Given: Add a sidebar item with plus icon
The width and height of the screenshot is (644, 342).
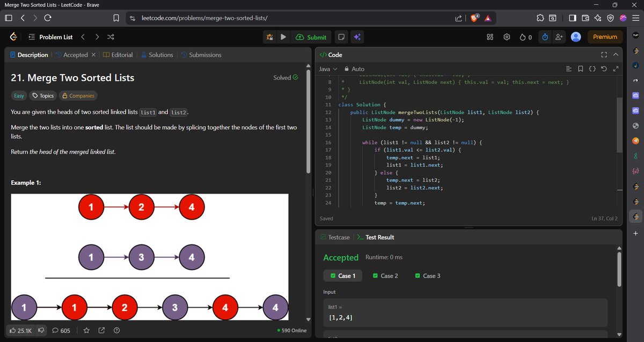Looking at the screenshot, I should click(635, 234).
